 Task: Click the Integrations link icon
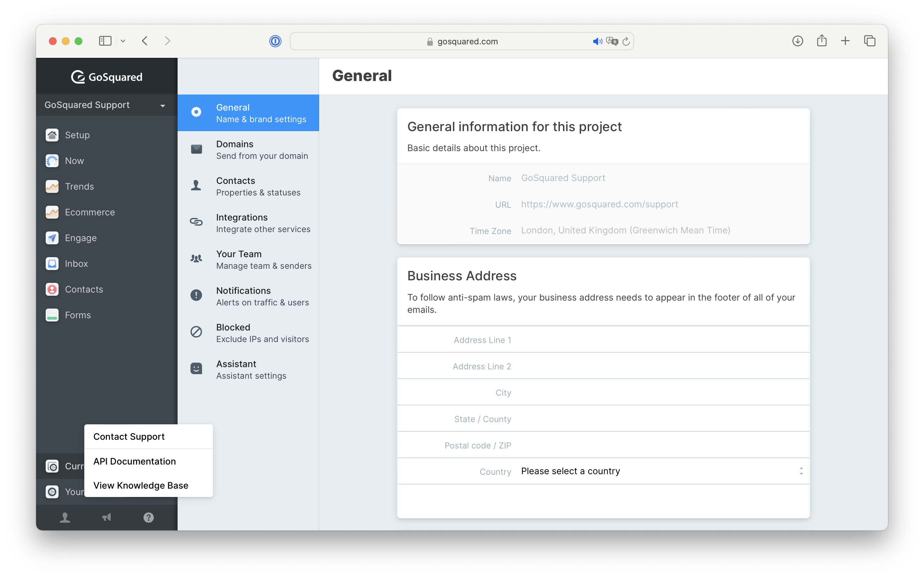click(196, 222)
